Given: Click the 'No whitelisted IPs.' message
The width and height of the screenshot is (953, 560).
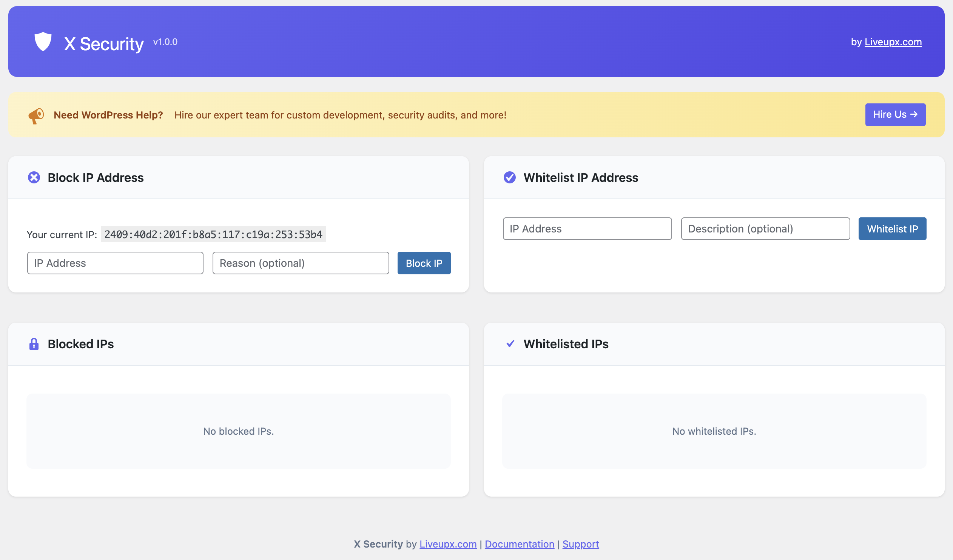Looking at the screenshot, I should pos(714,431).
